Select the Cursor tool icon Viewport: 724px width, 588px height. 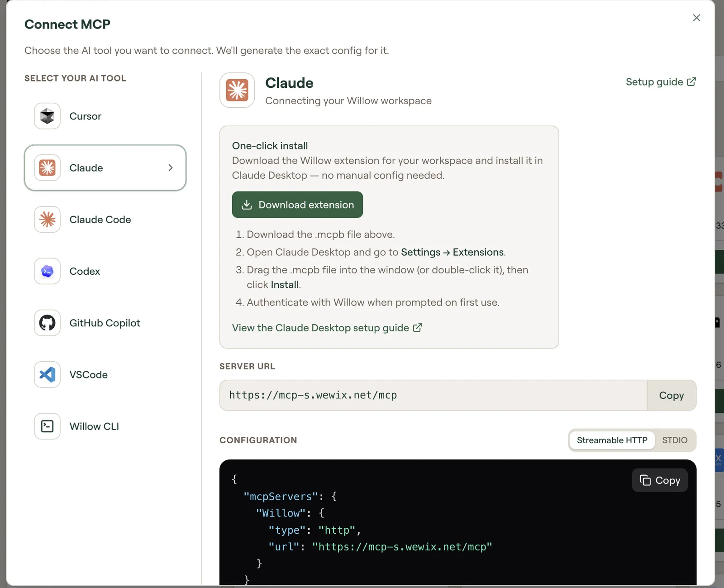[47, 116]
